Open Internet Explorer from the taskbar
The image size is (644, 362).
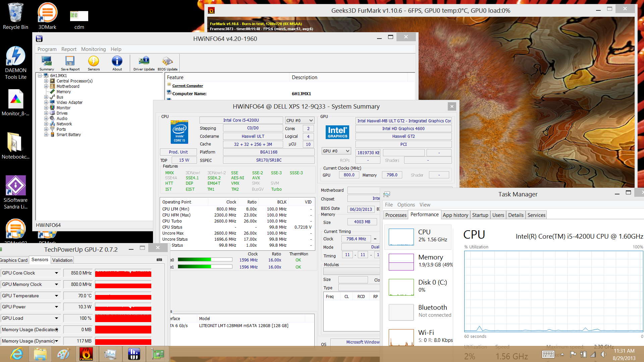pos(16,354)
